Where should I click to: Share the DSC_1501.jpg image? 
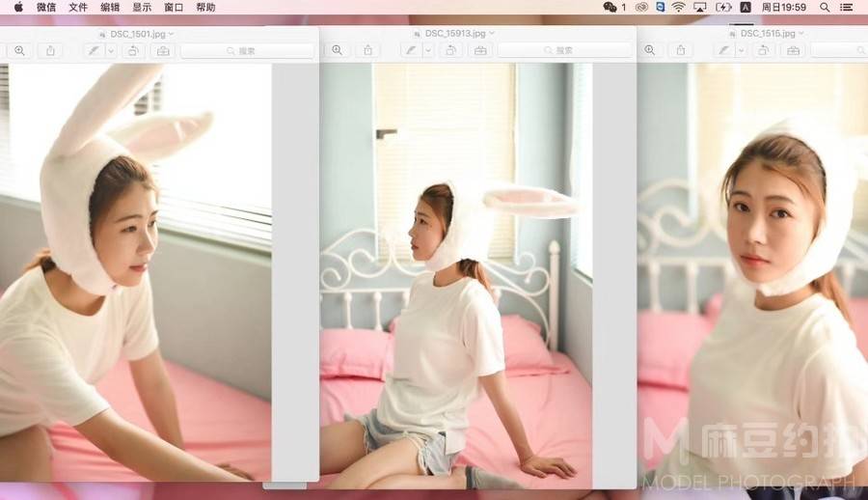(50, 50)
